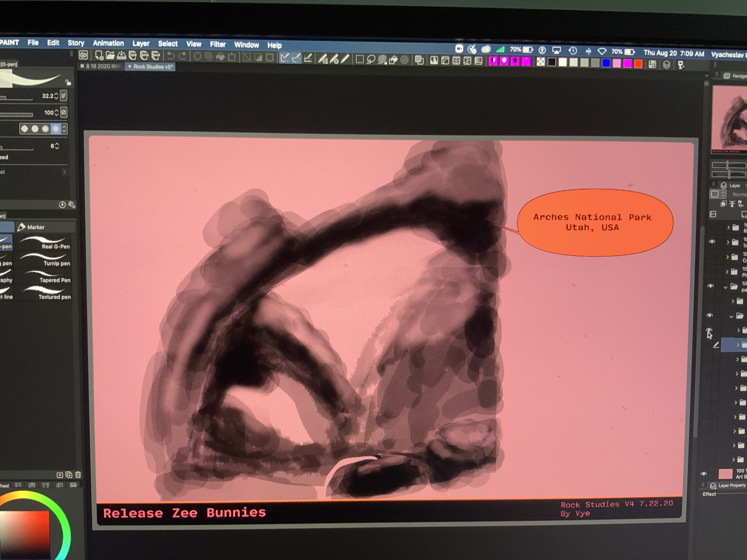Click the lasso selection toolbar icon
Screen dimensions: 747x560
click(371, 60)
